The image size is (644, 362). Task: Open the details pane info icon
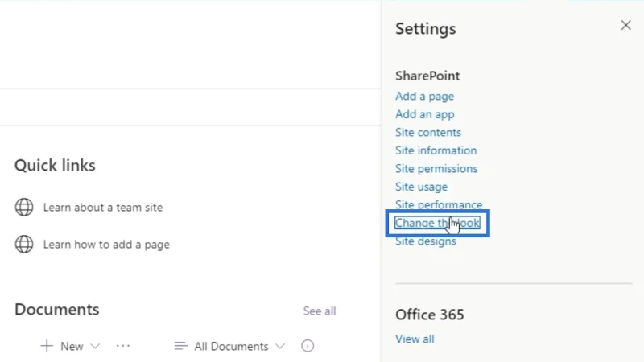[308, 346]
